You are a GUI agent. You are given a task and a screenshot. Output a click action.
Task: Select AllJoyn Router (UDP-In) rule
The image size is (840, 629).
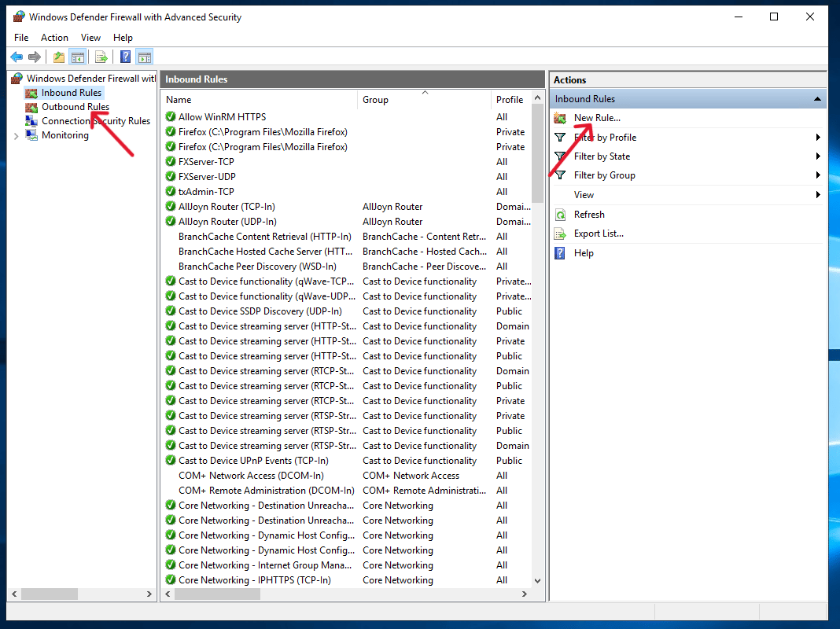pos(347,221)
